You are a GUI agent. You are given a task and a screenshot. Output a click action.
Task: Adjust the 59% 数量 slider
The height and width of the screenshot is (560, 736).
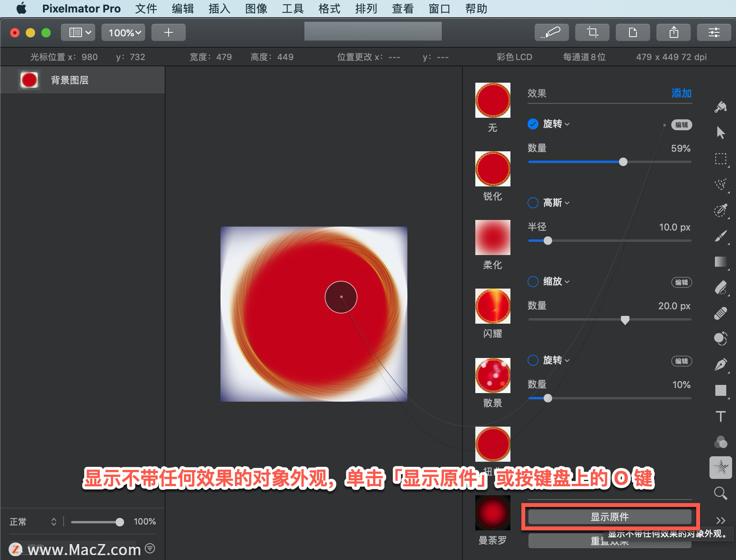pyautogui.click(x=623, y=162)
